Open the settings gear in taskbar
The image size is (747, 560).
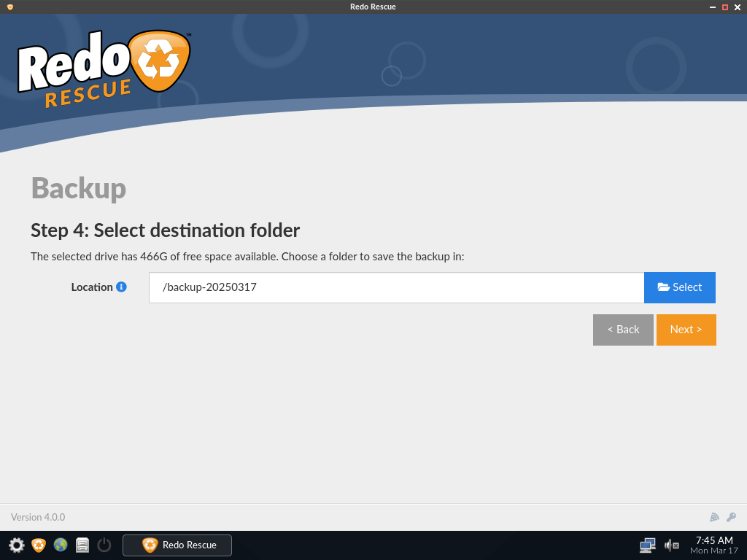tap(17, 545)
